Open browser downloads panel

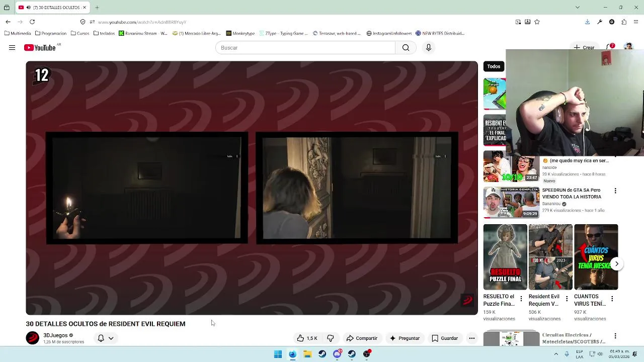pos(587,22)
